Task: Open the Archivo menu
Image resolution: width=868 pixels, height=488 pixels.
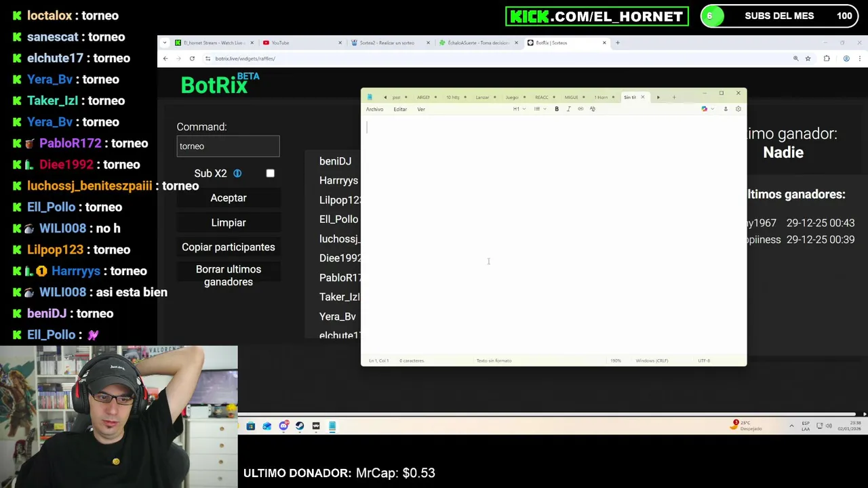Action: 374,110
